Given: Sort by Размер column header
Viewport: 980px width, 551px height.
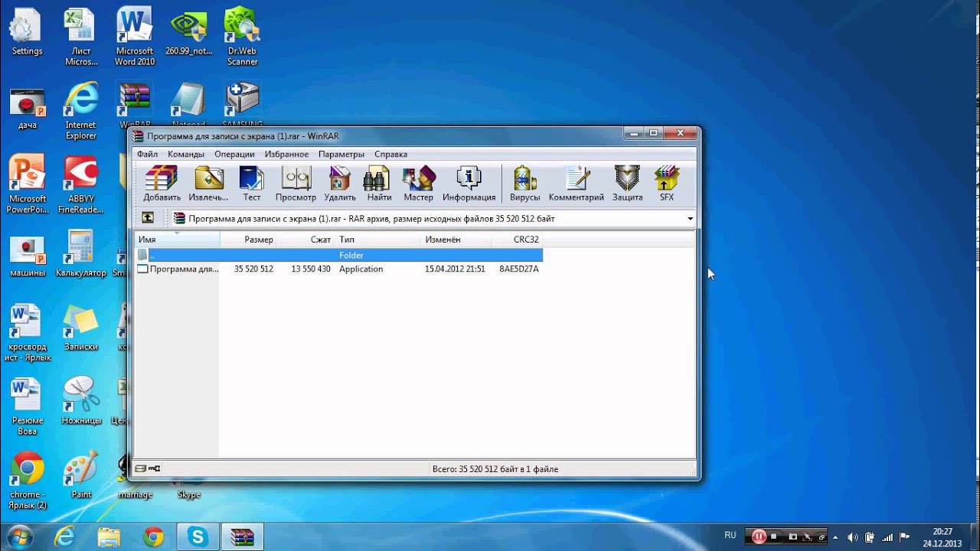Looking at the screenshot, I should (248, 240).
